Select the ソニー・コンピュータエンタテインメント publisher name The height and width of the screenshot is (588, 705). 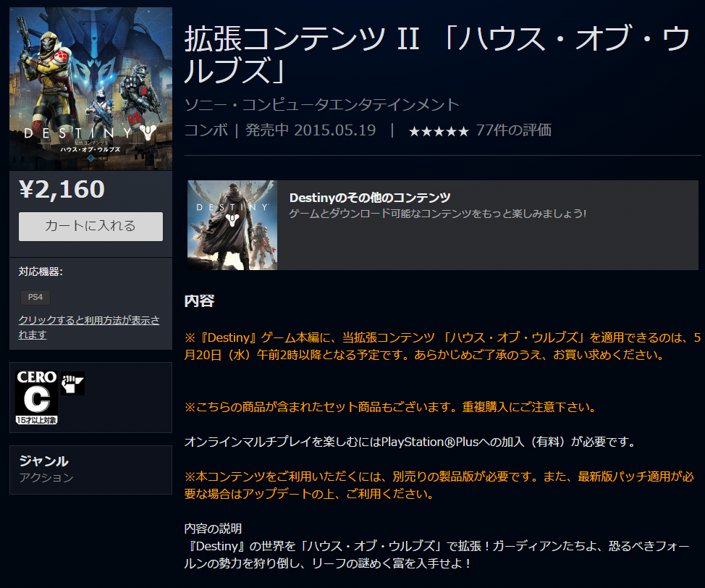pos(322,105)
